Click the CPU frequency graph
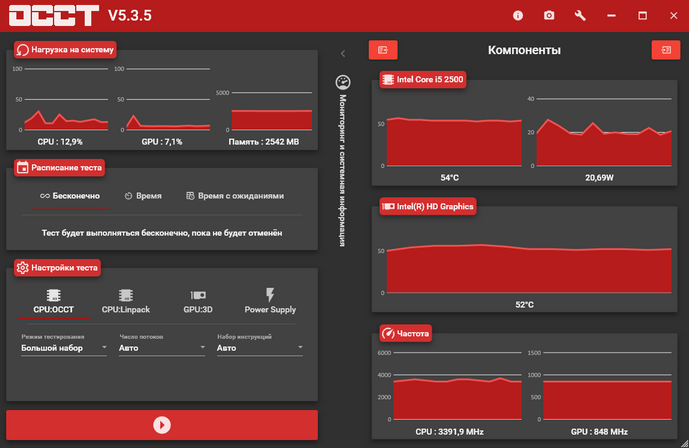This screenshot has width=689, height=448. [x=450, y=387]
